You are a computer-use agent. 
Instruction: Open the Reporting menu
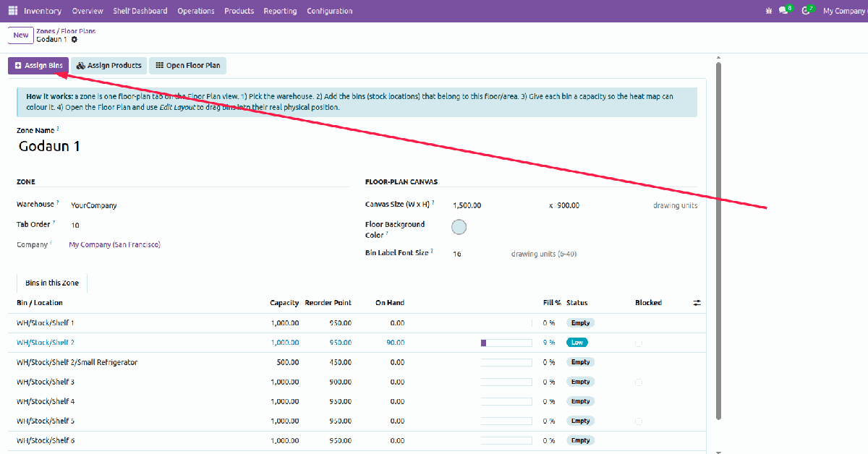pyautogui.click(x=280, y=11)
